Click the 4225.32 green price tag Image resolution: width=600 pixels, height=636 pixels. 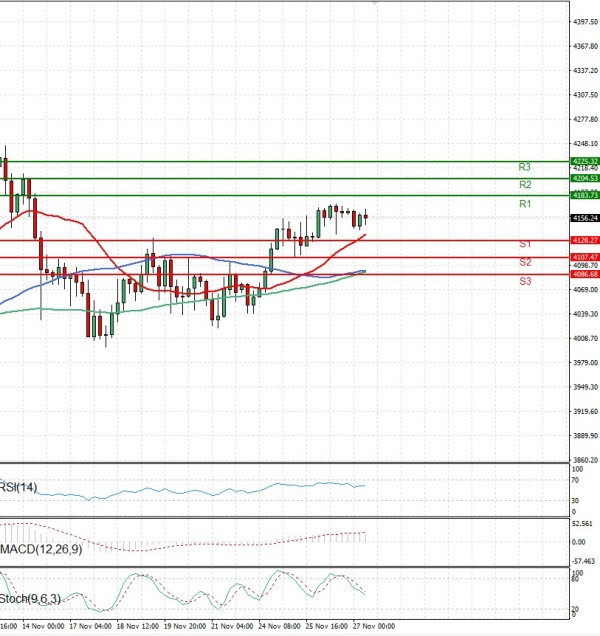tap(584, 161)
